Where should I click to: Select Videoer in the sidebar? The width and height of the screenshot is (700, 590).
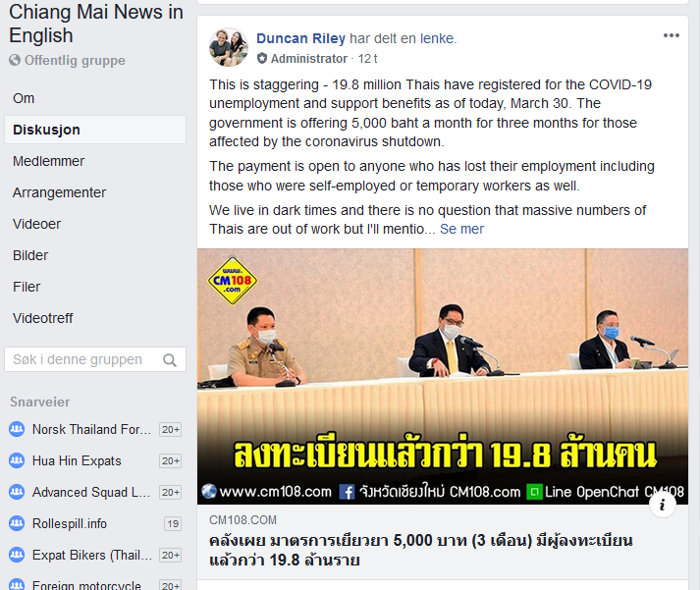click(36, 224)
